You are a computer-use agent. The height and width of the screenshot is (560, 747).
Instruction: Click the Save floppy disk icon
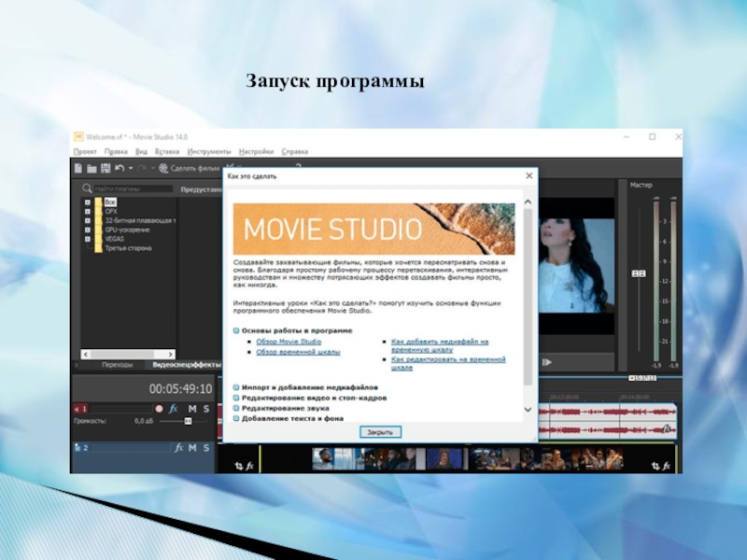pos(105,169)
